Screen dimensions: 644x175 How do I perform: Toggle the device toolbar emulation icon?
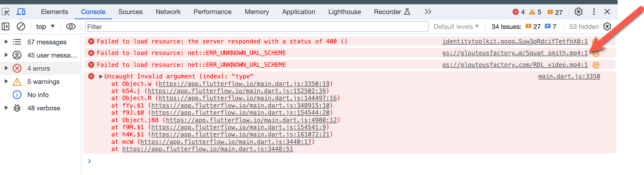21,12
